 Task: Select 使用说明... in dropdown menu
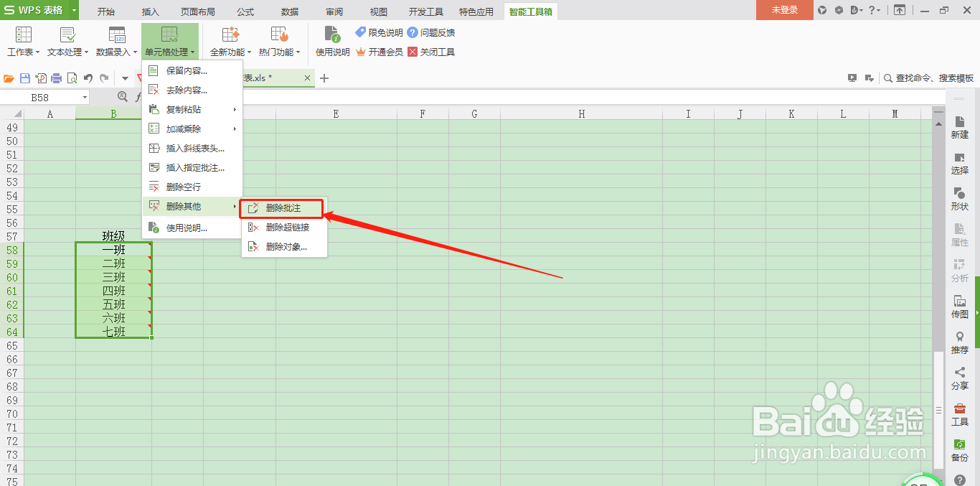pos(192,228)
